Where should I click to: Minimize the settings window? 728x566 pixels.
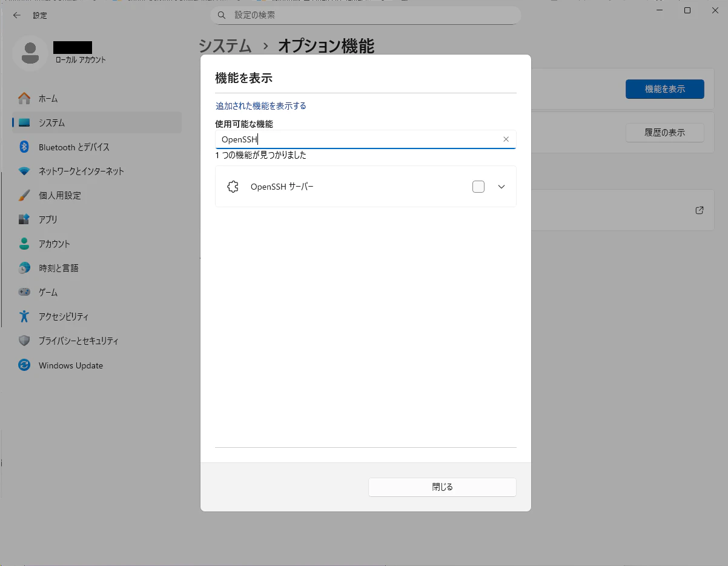pyautogui.click(x=660, y=10)
